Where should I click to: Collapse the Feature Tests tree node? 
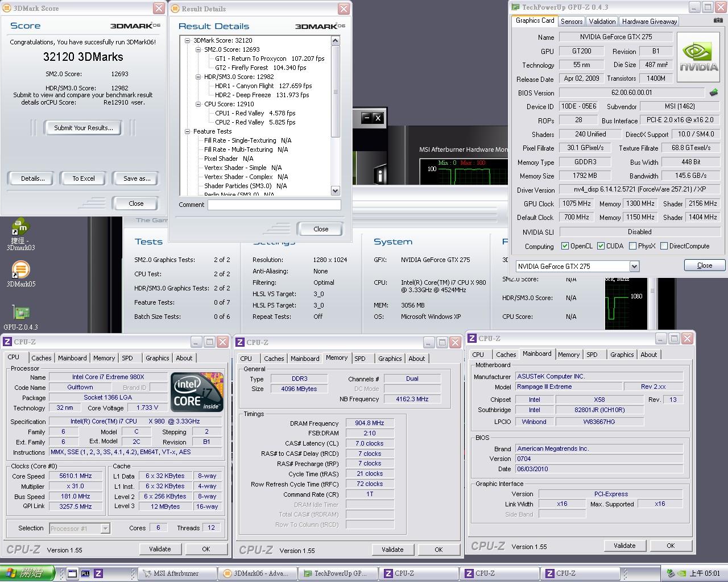point(188,131)
